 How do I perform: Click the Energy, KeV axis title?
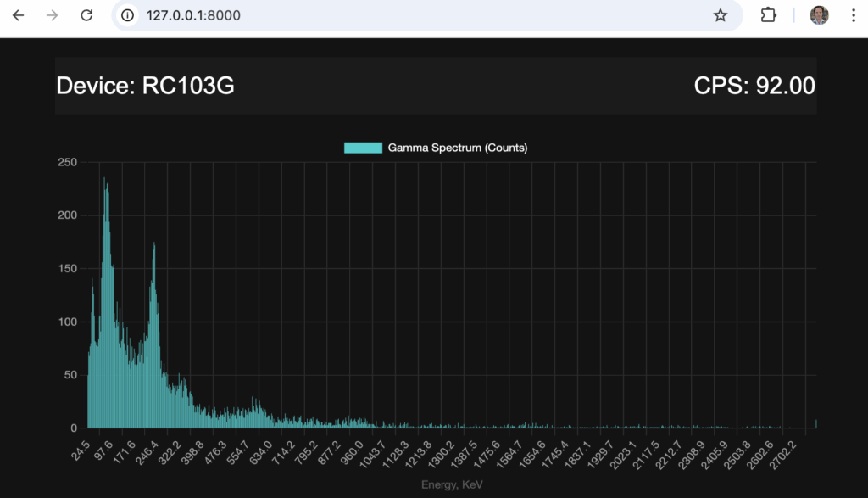click(x=452, y=484)
